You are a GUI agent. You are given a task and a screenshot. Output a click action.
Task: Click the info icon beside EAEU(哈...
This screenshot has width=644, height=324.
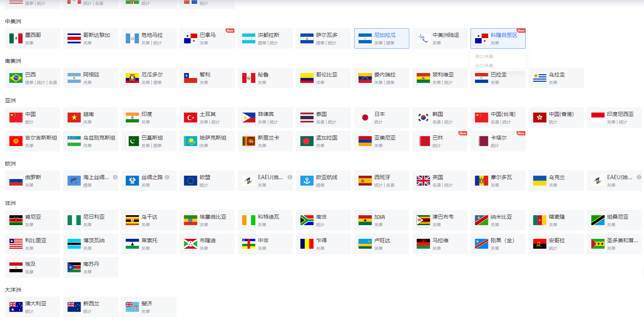click(x=639, y=177)
